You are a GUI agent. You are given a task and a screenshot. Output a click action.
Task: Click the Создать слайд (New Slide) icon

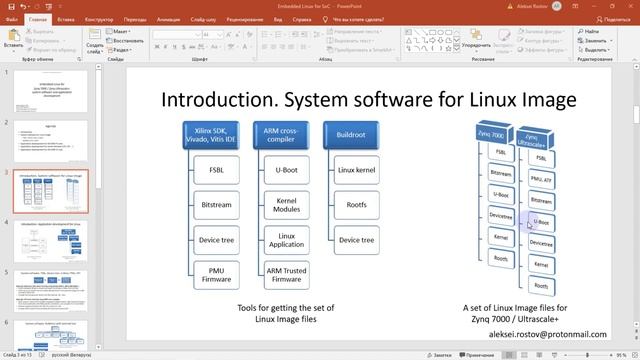pos(95,34)
